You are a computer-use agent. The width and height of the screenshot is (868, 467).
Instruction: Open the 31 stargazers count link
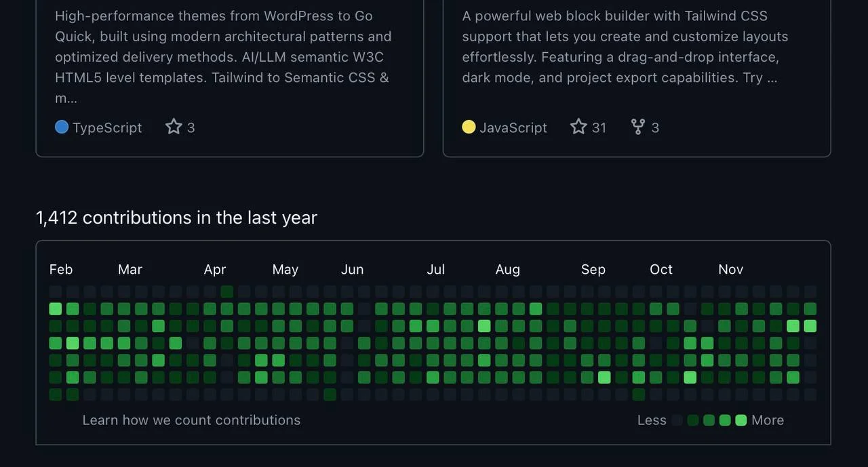(x=599, y=127)
